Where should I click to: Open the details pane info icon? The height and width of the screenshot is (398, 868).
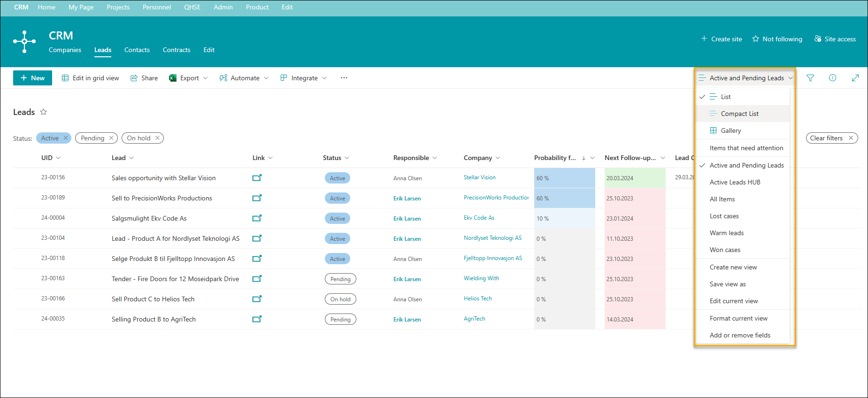coord(832,78)
